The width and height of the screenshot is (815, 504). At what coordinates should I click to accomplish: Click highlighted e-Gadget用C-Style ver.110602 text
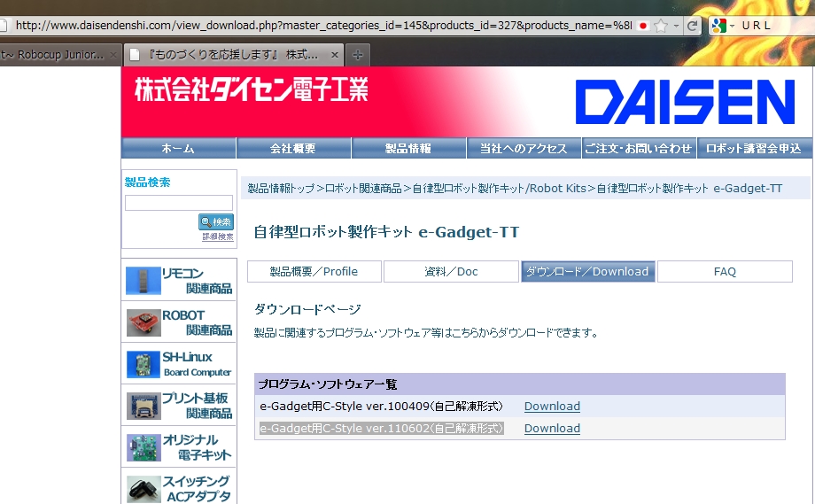pyautogui.click(x=382, y=429)
